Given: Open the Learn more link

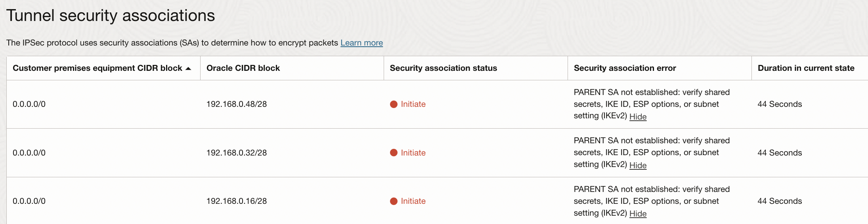Looking at the screenshot, I should pyautogui.click(x=361, y=43).
